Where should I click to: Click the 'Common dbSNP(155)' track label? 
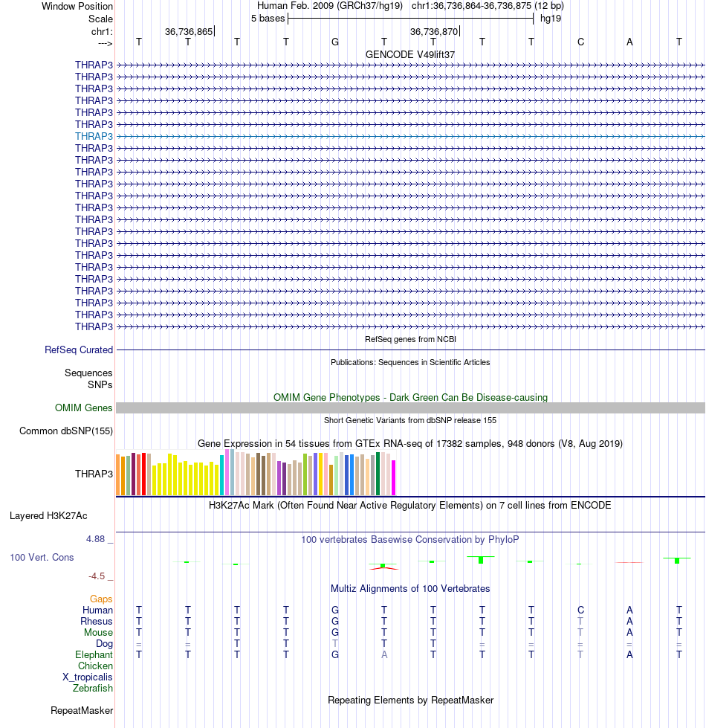(66, 431)
